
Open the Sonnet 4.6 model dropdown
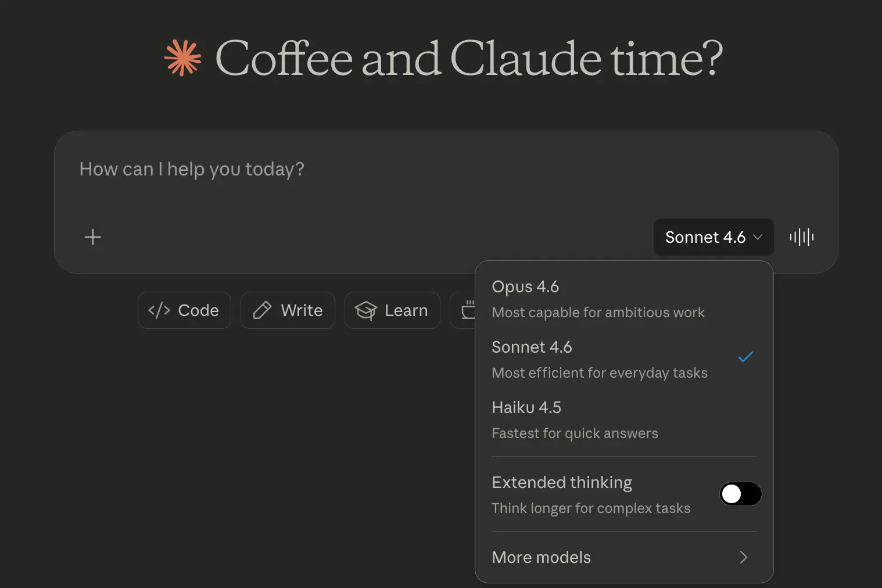click(713, 237)
